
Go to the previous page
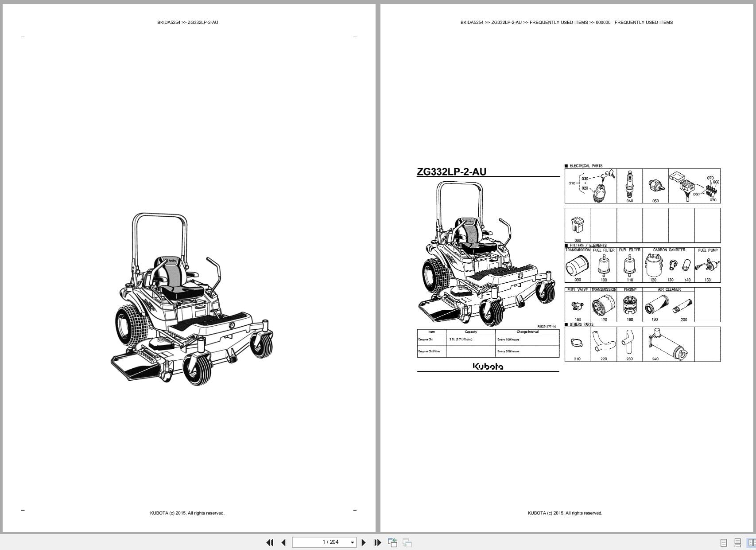(x=284, y=542)
